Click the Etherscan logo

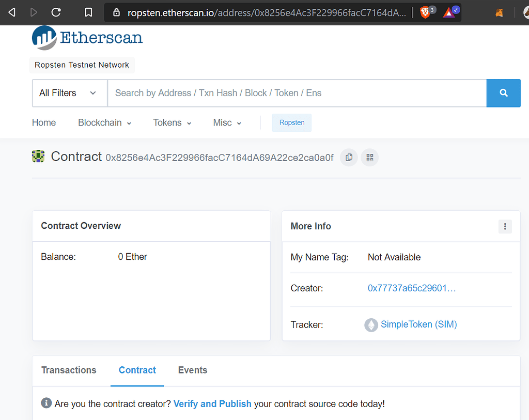pos(87,38)
